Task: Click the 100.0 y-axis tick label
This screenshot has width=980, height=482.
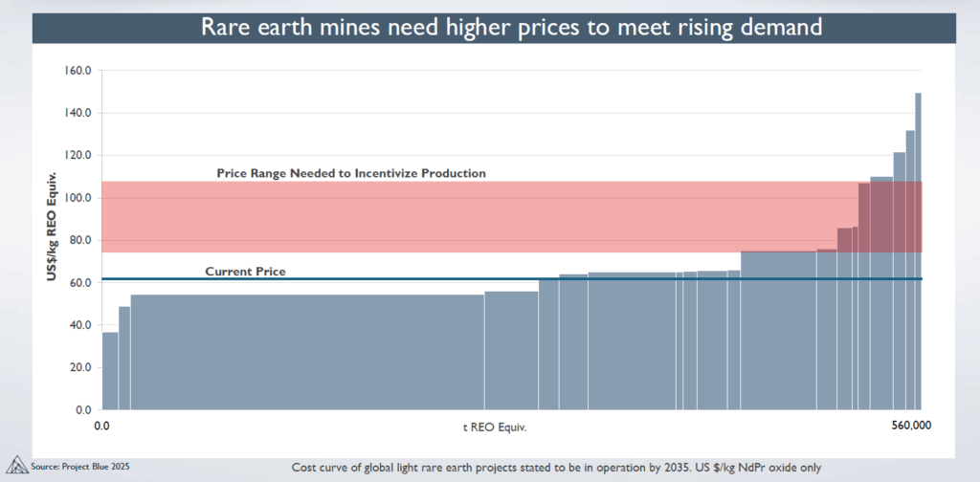Action: [77, 198]
